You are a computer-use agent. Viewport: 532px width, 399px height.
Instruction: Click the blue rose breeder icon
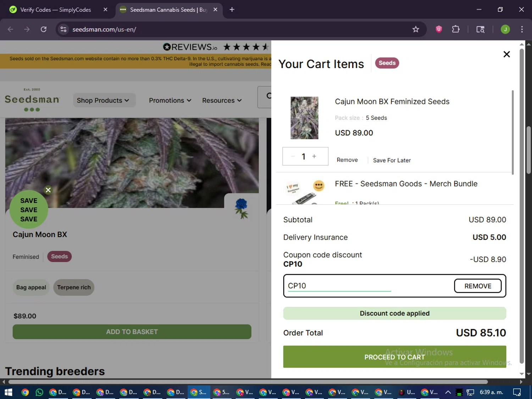pyautogui.click(x=242, y=208)
